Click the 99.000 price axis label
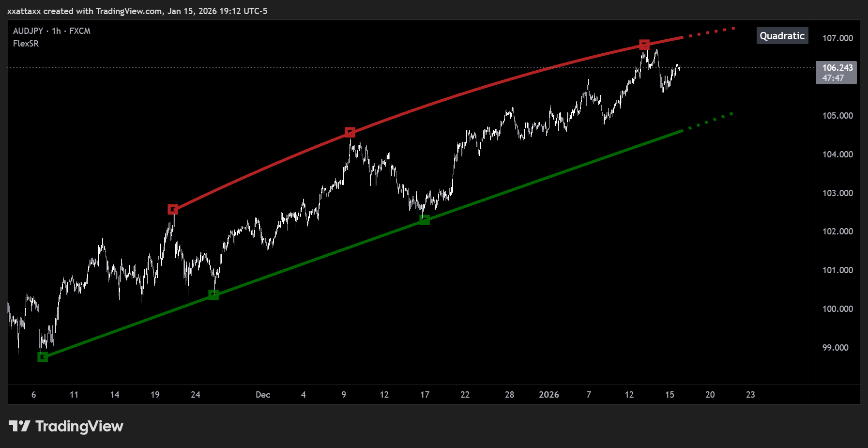Viewport: 868px width, 448px height. [x=836, y=348]
